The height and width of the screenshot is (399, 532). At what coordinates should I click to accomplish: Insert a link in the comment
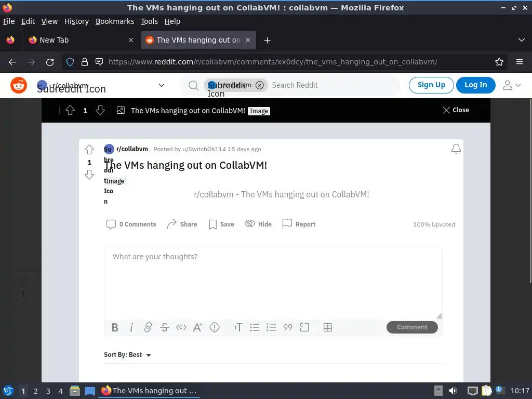[148, 327]
